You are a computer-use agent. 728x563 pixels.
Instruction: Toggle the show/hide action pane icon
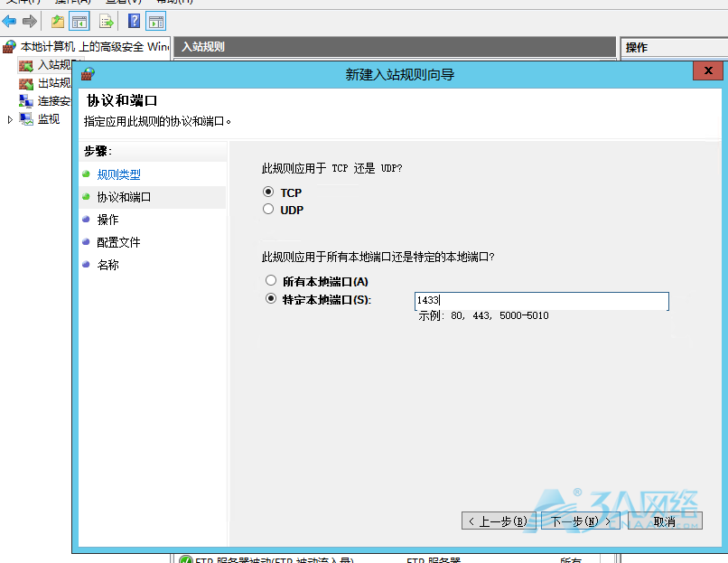coord(155,21)
